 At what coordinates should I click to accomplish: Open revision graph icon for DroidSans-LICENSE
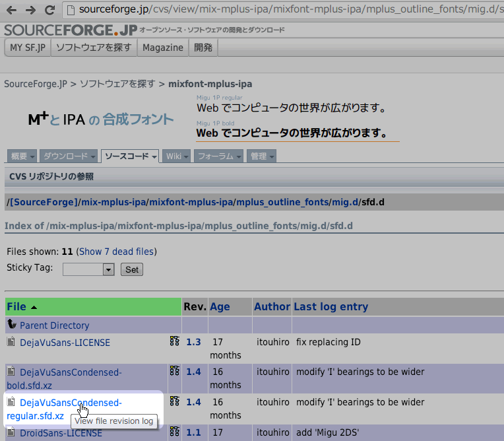[175, 431]
